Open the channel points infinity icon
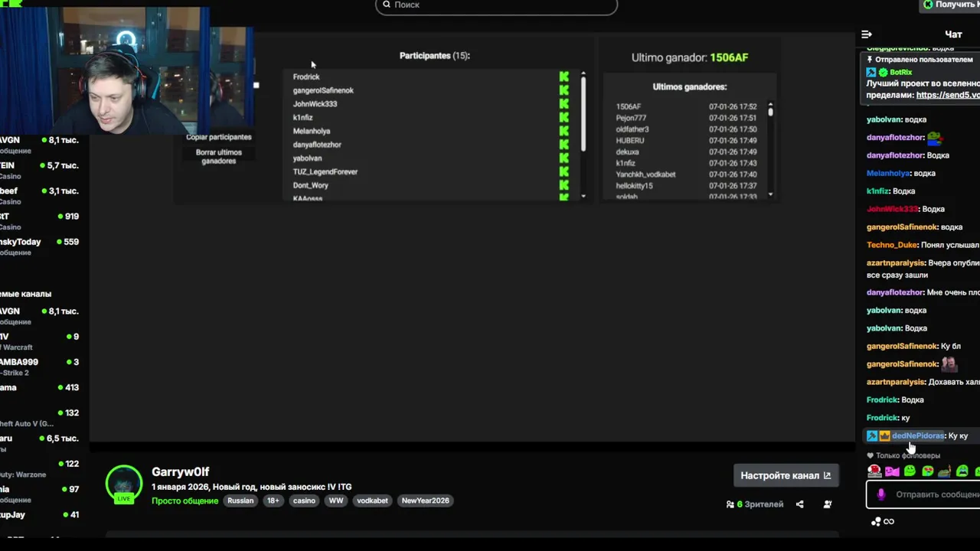This screenshot has width=980, height=551. [x=889, y=522]
